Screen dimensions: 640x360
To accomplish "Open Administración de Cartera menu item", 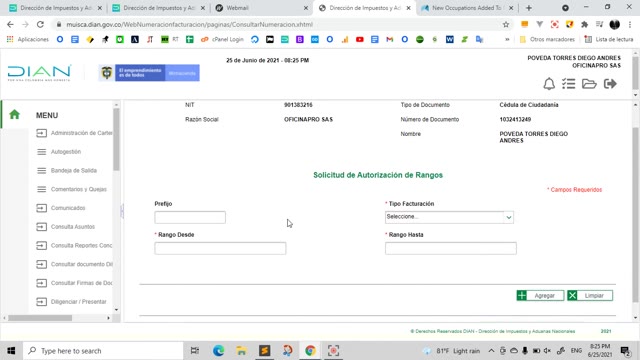I will pyautogui.click(x=74, y=133).
